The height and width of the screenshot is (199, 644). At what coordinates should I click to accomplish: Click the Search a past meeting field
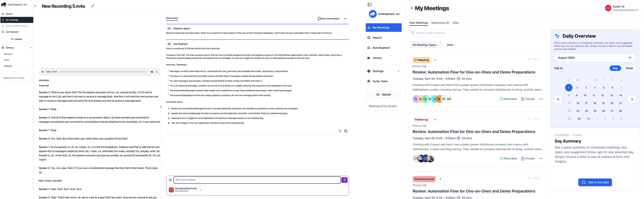pyautogui.click(x=478, y=33)
